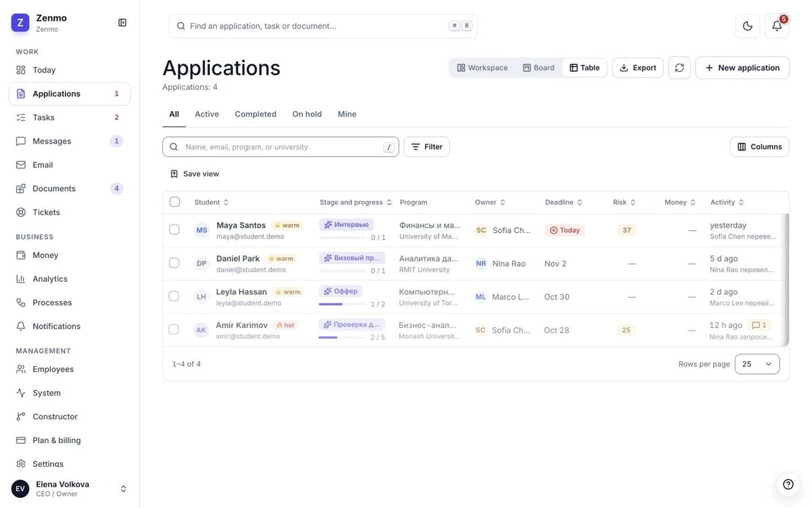Viewport: 812px width, 508px height.
Task: Check Maya Santos row checkbox
Action: click(174, 230)
